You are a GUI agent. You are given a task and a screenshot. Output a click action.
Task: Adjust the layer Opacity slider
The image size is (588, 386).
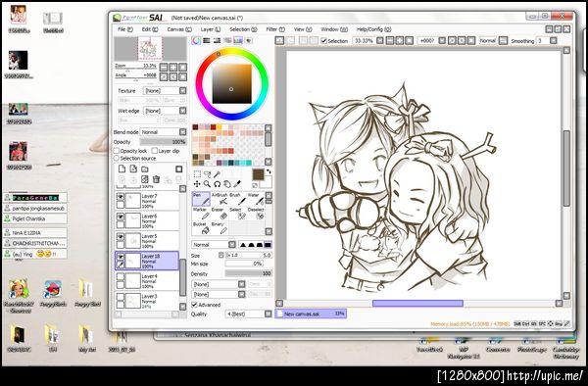pyautogui.click(x=163, y=142)
